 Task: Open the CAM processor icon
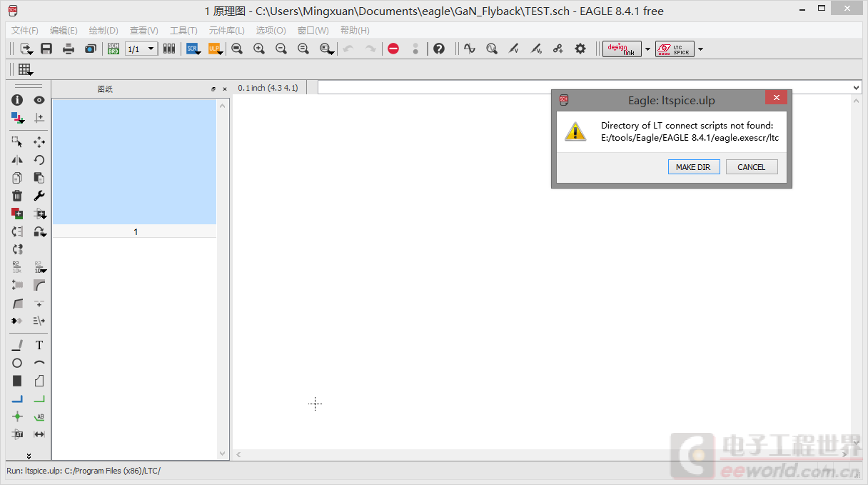[x=91, y=49]
